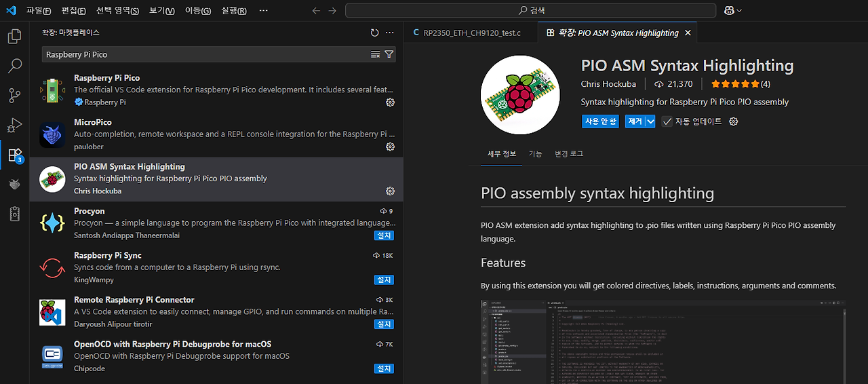Switch to the Changelog (변경 로그) tab

pos(568,154)
